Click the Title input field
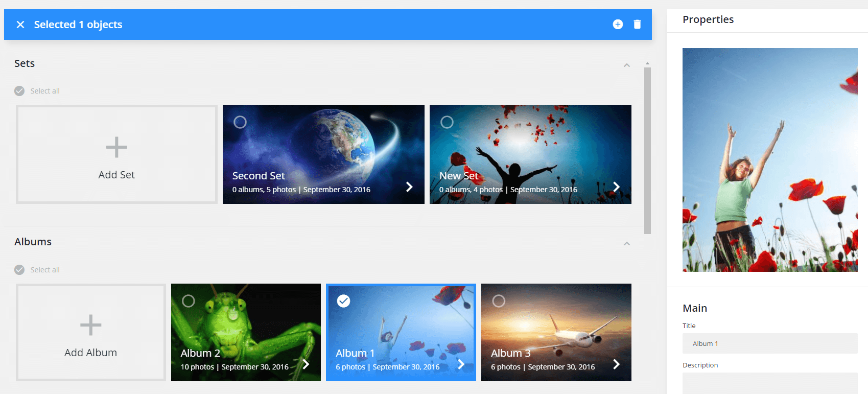Image resolution: width=868 pixels, height=394 pixels. pos(769,343)
